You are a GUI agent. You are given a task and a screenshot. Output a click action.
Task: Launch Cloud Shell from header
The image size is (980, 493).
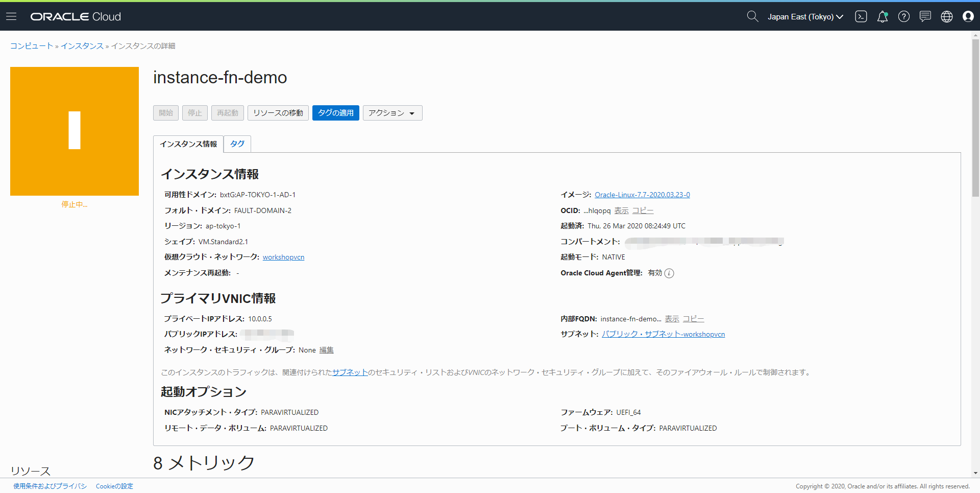(861, 17)
